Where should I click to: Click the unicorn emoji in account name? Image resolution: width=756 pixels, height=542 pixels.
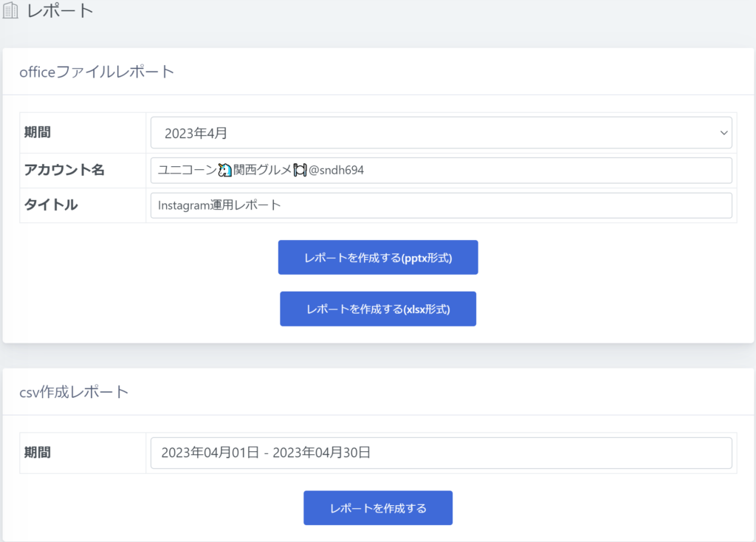[225, 171]
